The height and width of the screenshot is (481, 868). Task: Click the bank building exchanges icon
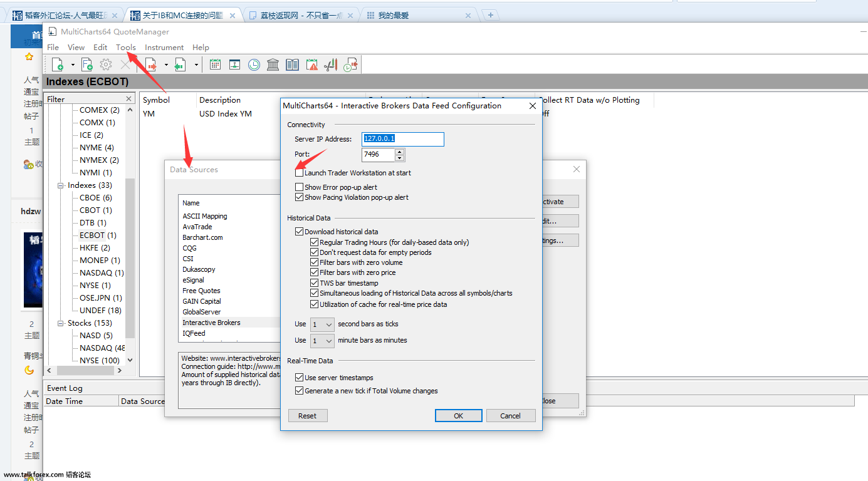click(273, 64)
